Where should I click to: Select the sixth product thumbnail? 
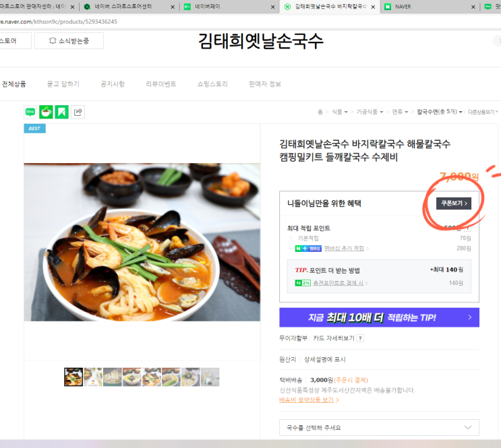pyautogui.click(x=171, y=377)
